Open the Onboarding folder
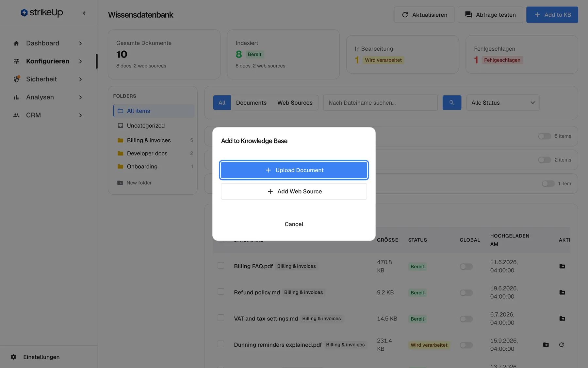The height and width of the screenshot is (368, 588). click(154, 166)
